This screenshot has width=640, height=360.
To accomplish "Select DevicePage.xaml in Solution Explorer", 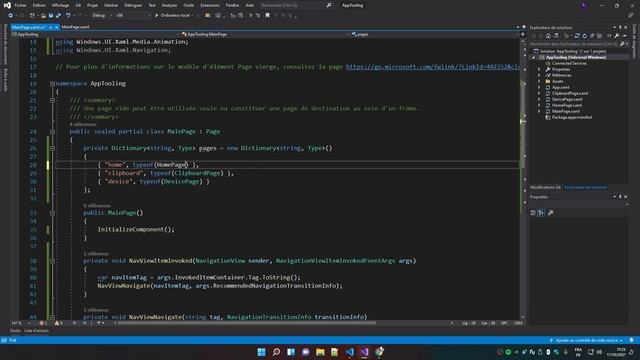I will click(567, 99).
